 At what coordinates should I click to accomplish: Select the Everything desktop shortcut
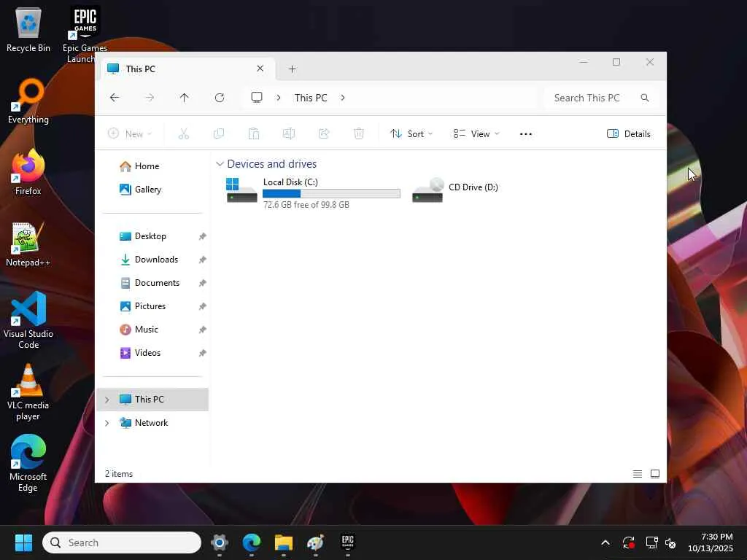[x=28, y=101]
